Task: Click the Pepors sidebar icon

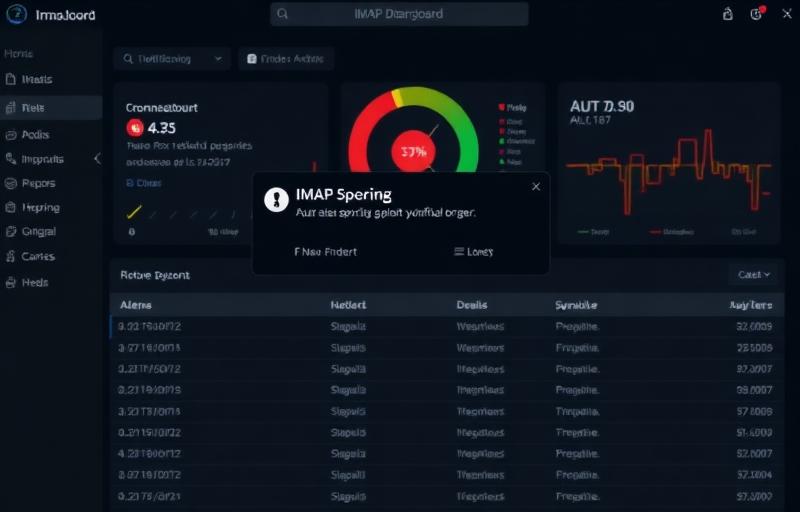Action: pyautogui.click(x=11, y=183)
